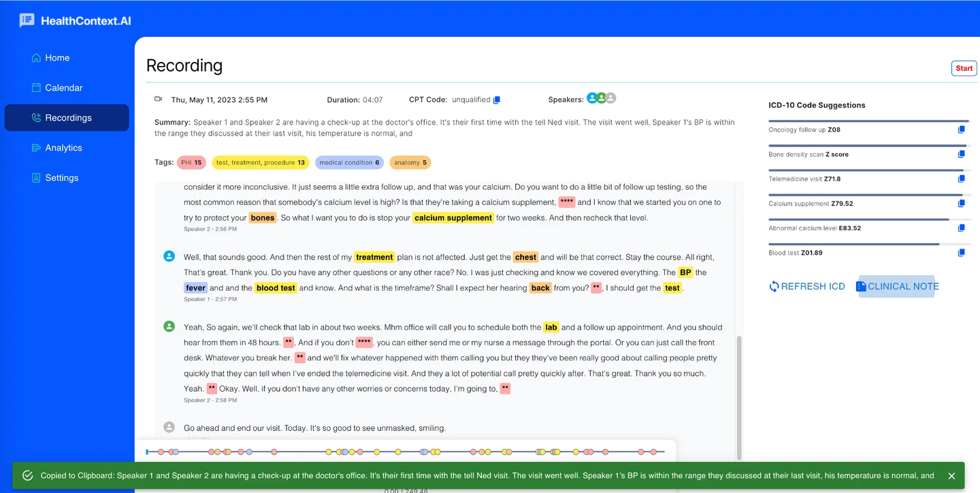Toggle the medical condition 6 tag filter
This screenshot has width=980, height=493.
(x=349, y=162)
